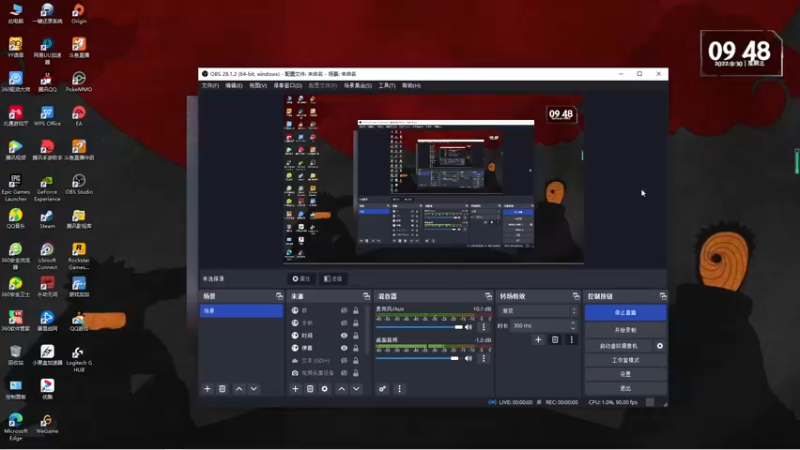Delete selected source using trash icon

point(310,389)
